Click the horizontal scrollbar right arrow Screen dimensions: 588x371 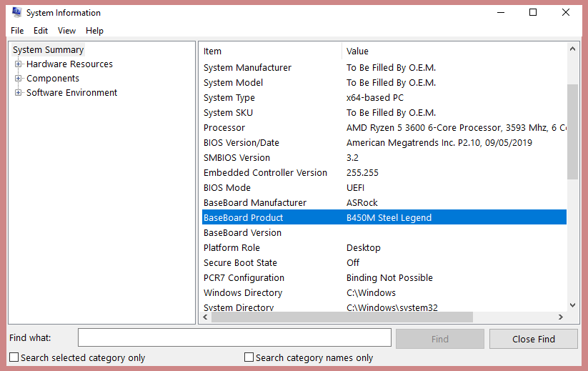[x=562, y=317]
